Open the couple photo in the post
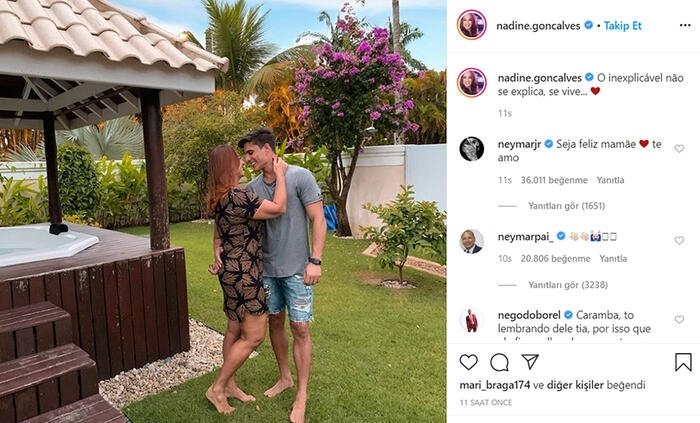This screenshot has width=700, height=423. point(223,212)
